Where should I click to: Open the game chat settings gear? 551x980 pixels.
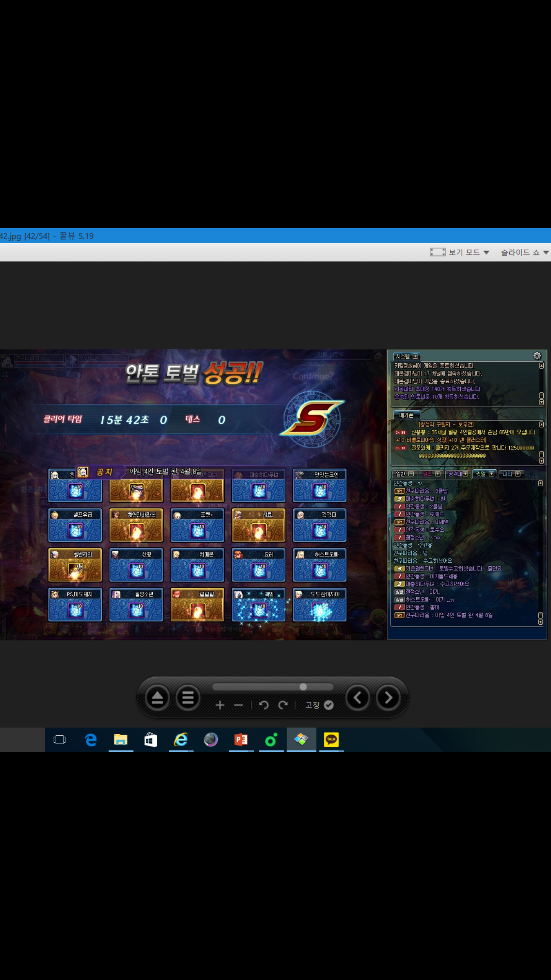coord(537,356)
